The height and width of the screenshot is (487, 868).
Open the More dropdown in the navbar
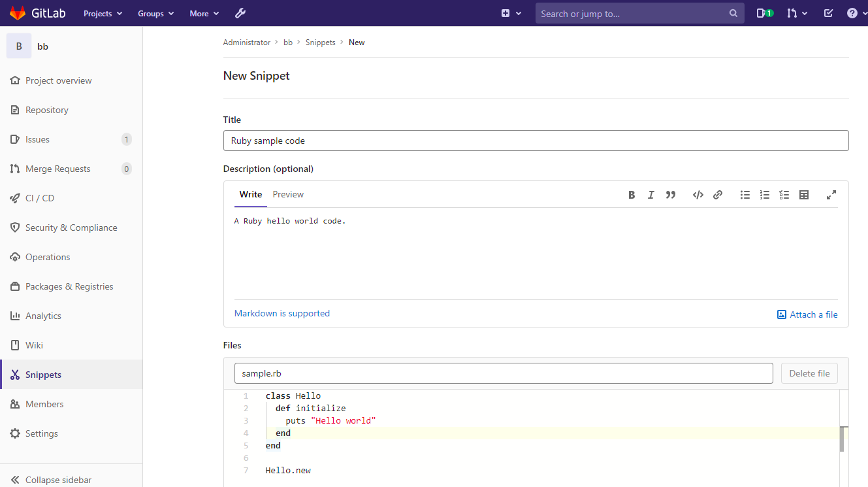click(x=203, y=13)
